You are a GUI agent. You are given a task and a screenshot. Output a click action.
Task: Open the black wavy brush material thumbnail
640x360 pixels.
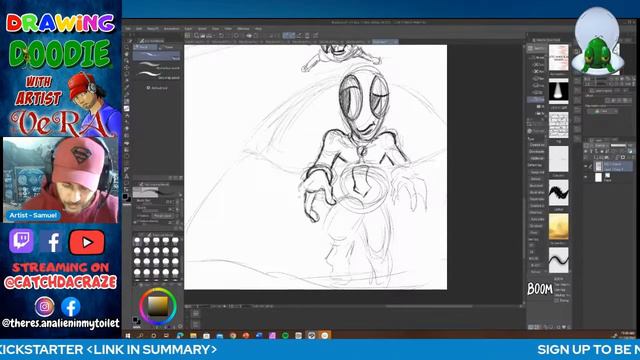(558, 192)
